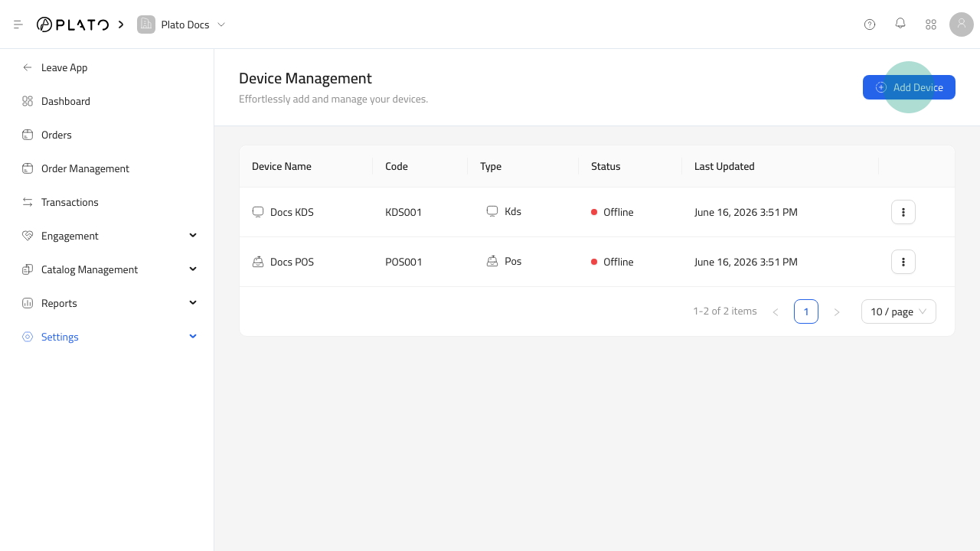Select the Settings menu label
980x551 pixels.
pos(60,337)
